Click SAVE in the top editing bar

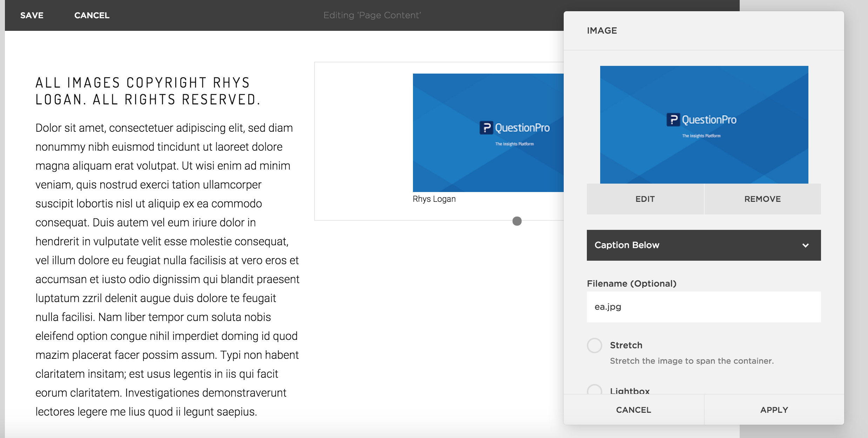click(32, 15)
